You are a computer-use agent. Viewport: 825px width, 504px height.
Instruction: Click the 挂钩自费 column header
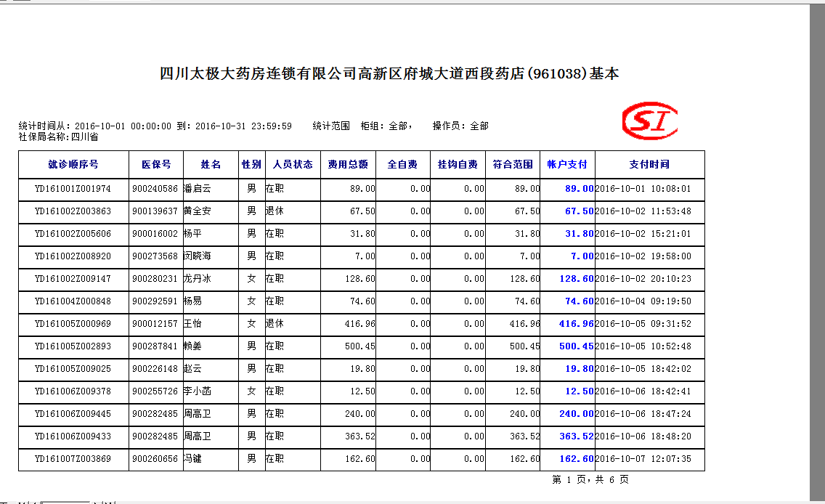tap(458, 165)
